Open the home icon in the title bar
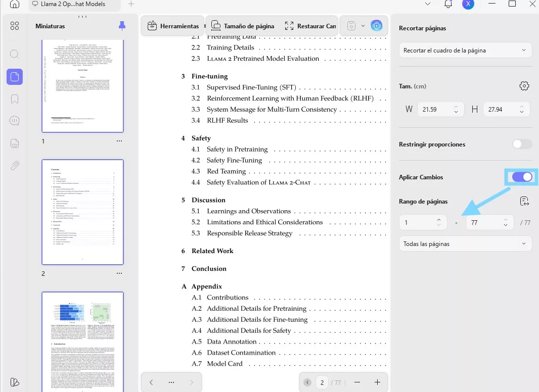 click(15, 4)
